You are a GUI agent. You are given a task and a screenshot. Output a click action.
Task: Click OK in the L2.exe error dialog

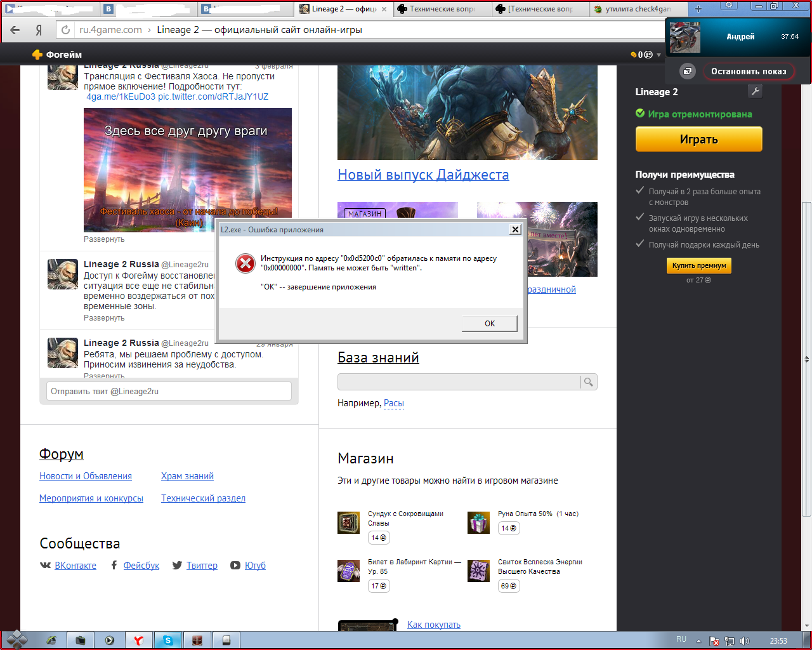coord(489,324)
